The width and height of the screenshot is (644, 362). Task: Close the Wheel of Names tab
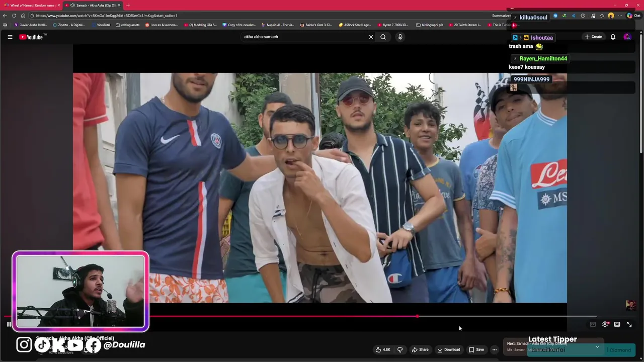coord(59,5)
